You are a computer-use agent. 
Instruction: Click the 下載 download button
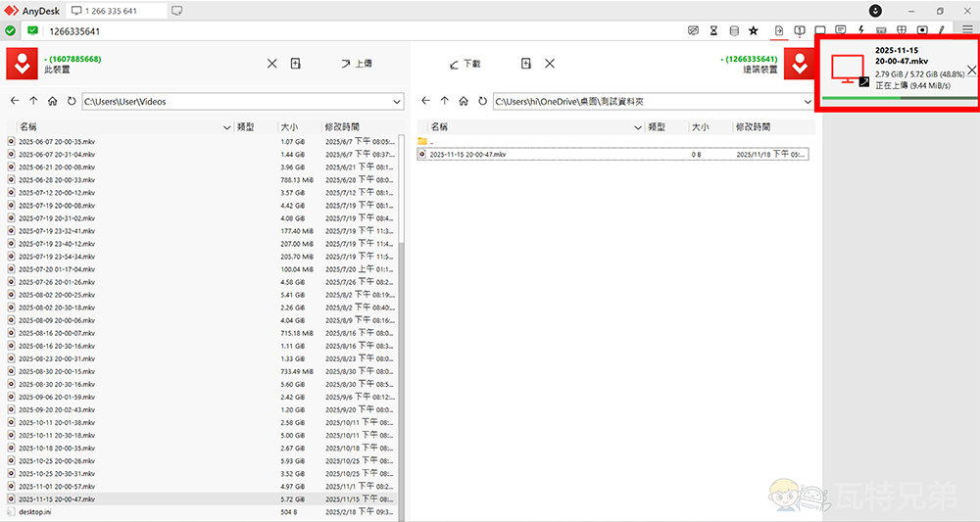click(465, 64)
